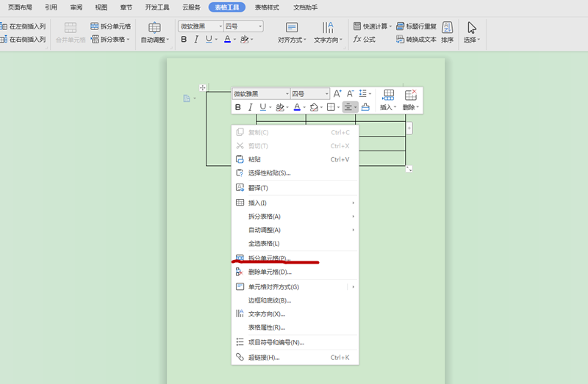Image resolution: width=588 pixels, height=384 pixels.
Task: Open the mini toolbar line spacing options
Action: pyautogui.click(x=365, y=94)
